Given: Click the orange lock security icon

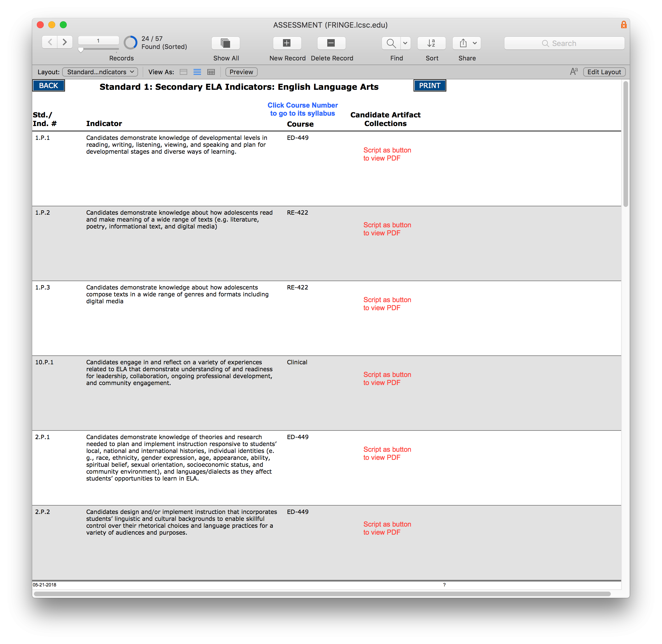Looking at the screenshot, I should pyautogui.click(x=623, y=25).
